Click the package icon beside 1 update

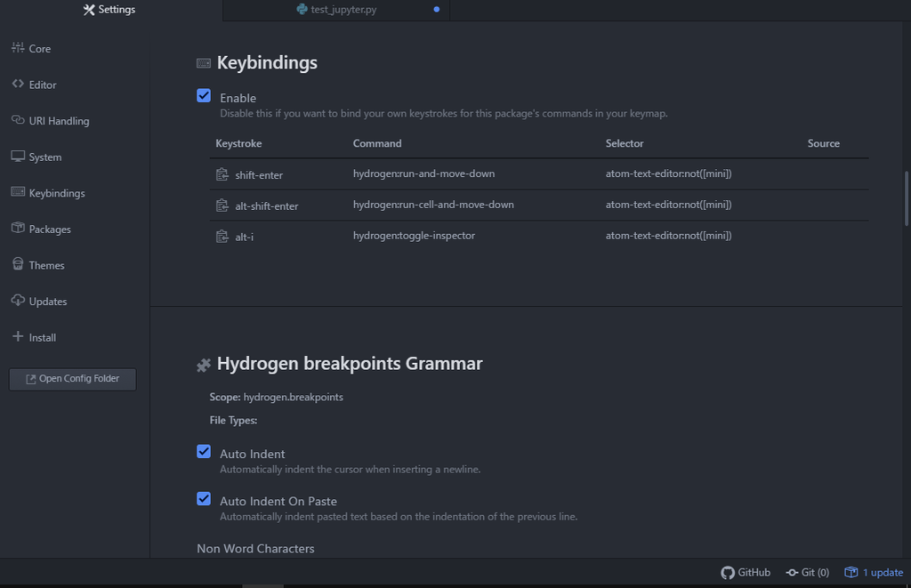(851, 572)
